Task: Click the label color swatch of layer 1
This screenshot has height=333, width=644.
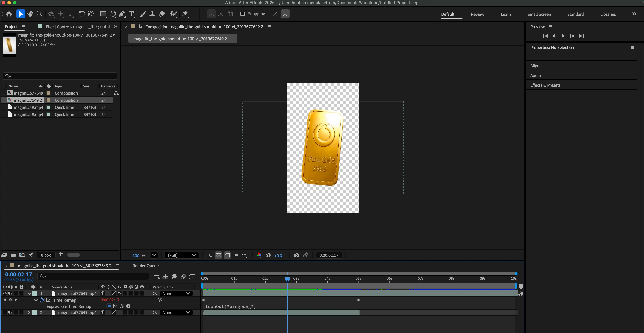Action: click(x=35, y=293)
